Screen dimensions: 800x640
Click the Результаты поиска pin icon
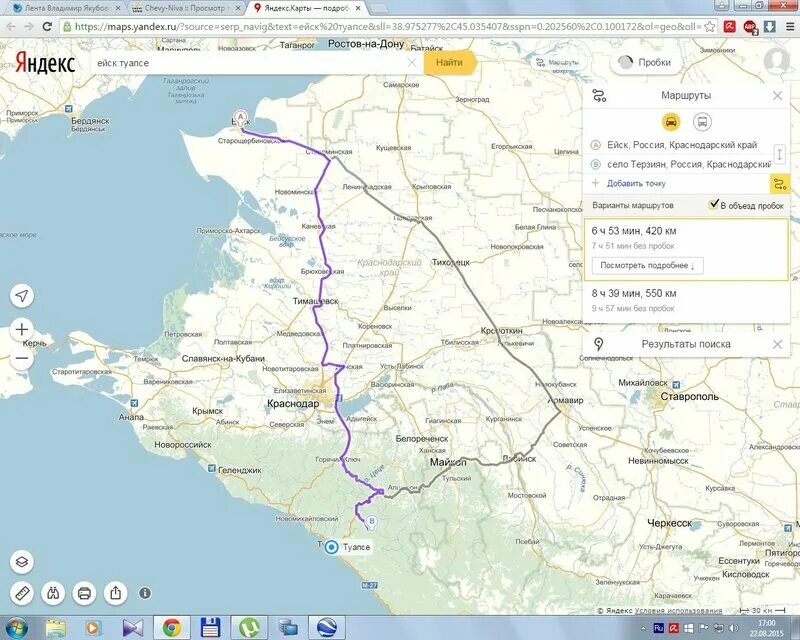click(598, 344)
